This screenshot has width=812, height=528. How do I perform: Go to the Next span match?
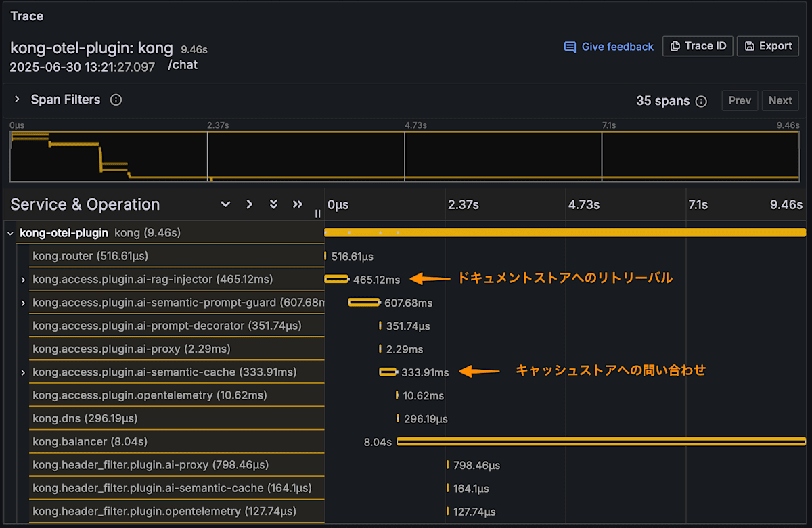[780, 101]
